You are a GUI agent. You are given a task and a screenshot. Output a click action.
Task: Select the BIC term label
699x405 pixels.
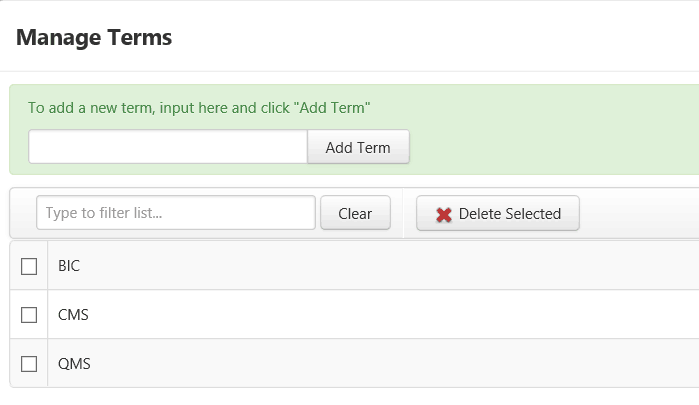[x=69, y=266]
